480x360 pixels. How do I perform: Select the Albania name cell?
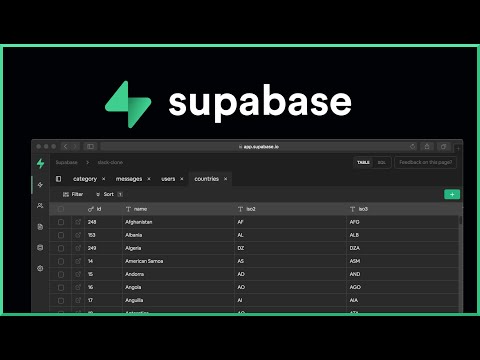pos(178,235)
